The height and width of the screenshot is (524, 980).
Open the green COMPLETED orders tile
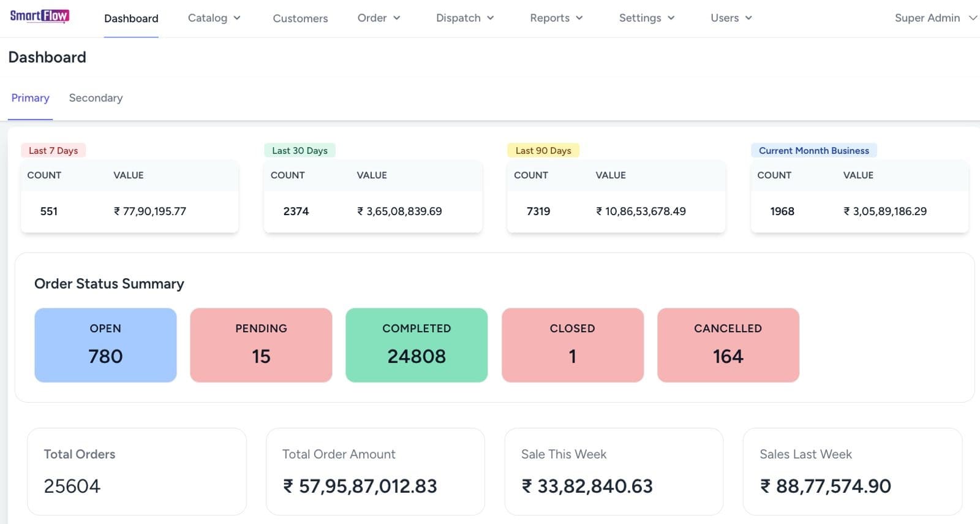(417, 345)
